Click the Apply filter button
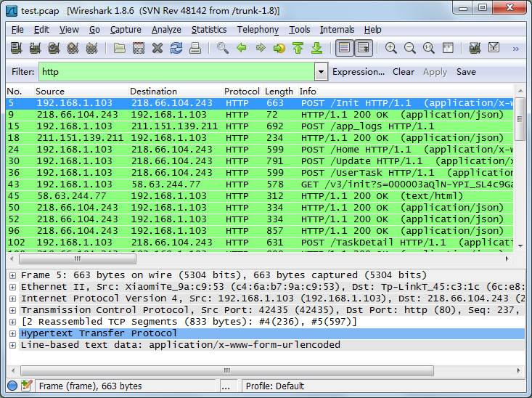 click(x=435, y=72)
